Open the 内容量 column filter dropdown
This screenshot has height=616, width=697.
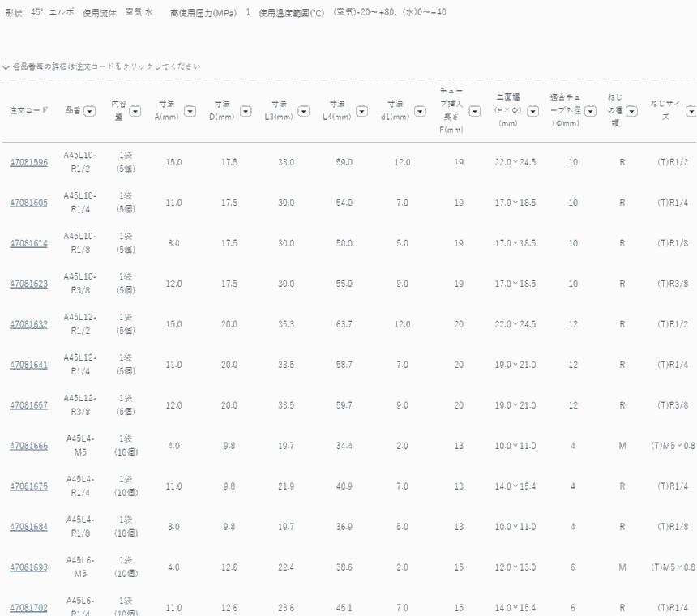[x=135, y=110]
